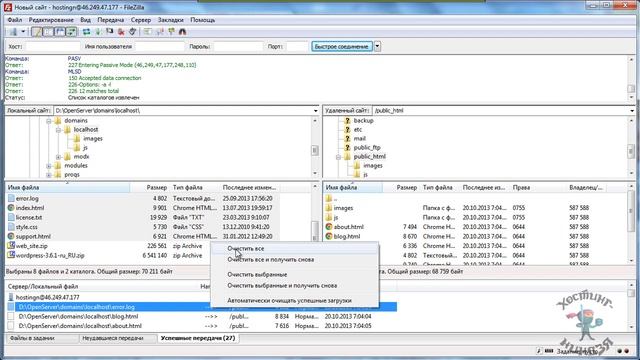The image size is (640, 360).
Task: Open directory listing filters dialog
Action: click(x=147, y=31)
